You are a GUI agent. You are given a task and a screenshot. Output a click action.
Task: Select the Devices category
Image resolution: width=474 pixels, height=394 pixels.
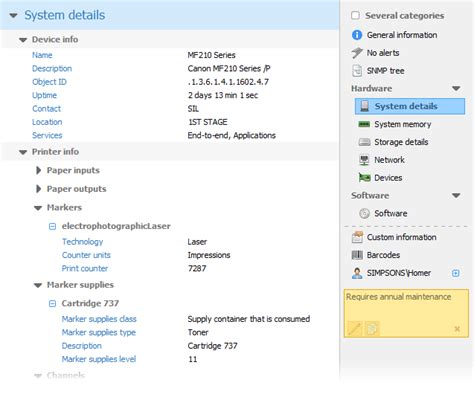(x=388, y=178)
